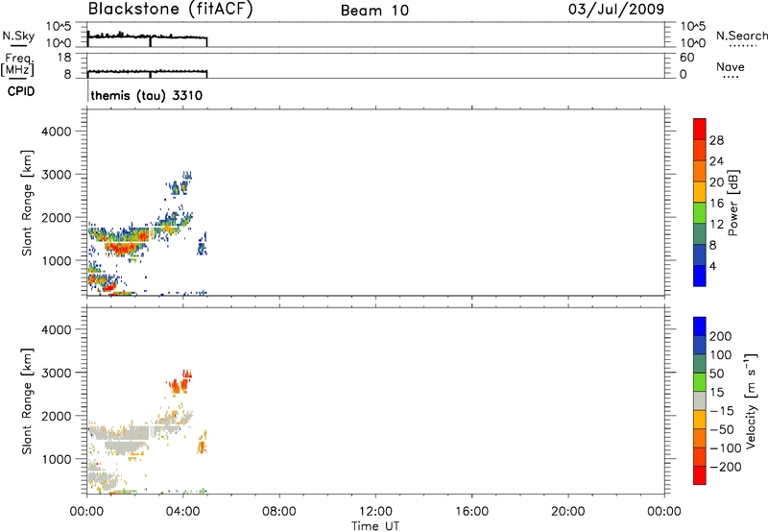Pick the blue bottom segment of power color bar
This screenshot has width=768, height=532.
pyautogui.click(x=700, y=276)
